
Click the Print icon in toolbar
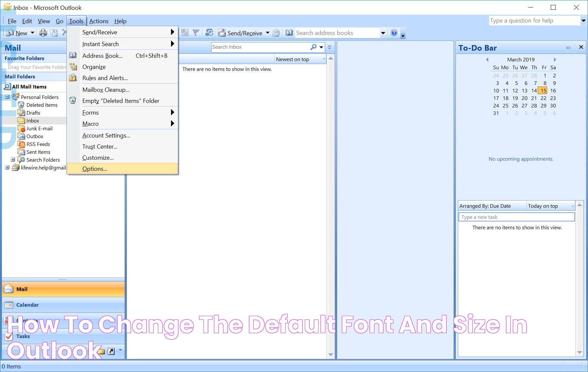[43, 33]
